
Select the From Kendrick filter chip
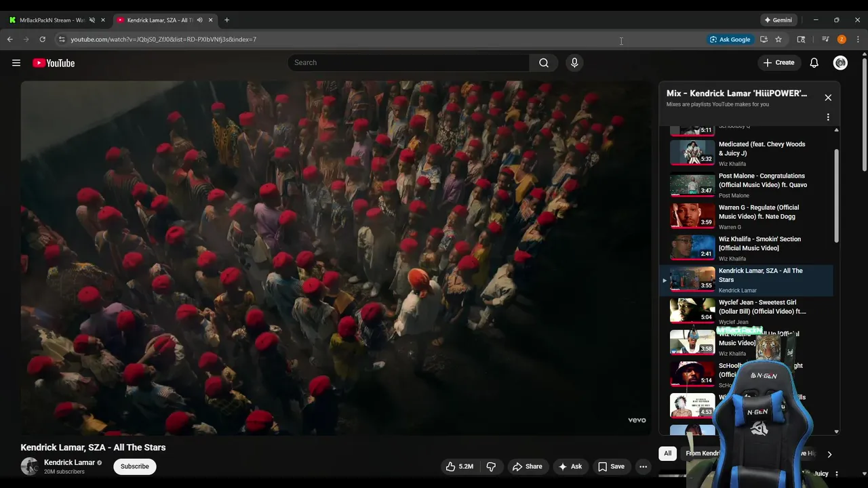702,453
